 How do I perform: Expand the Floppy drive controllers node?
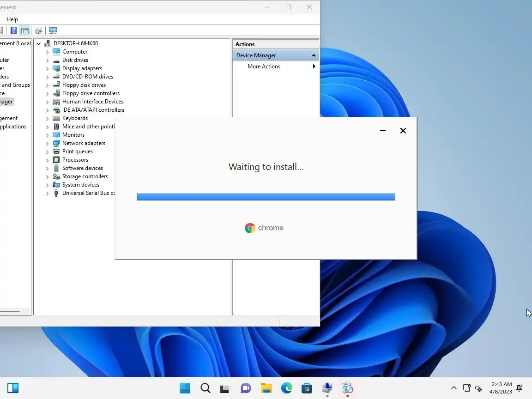(48, 94)
